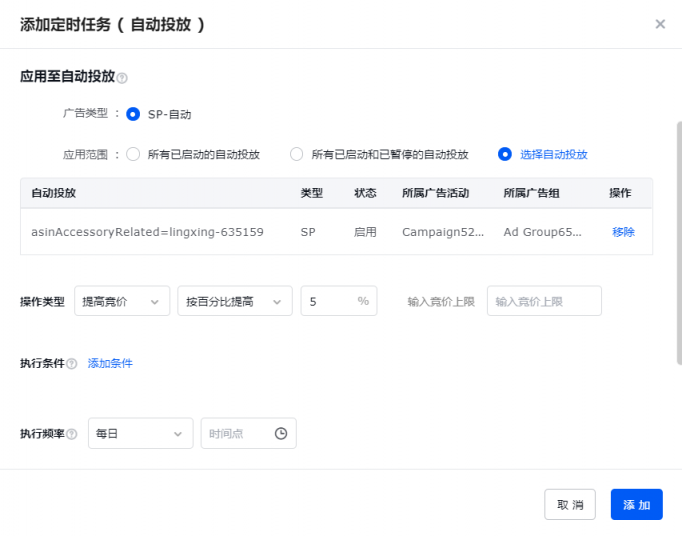The width and height of the screenshot is (682, 536).
Task: Click the clock icon in time field
Action: (281, 433)
